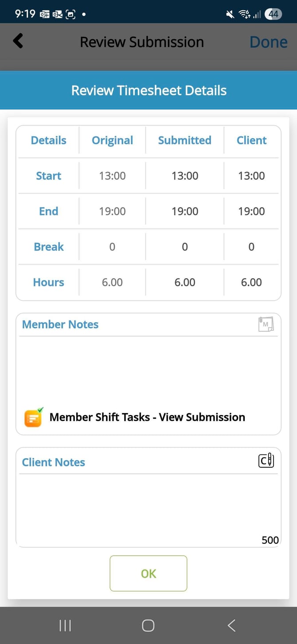Select the Submitted column header
The height and width of the screenshot is (644, 297).
(184, 141)
